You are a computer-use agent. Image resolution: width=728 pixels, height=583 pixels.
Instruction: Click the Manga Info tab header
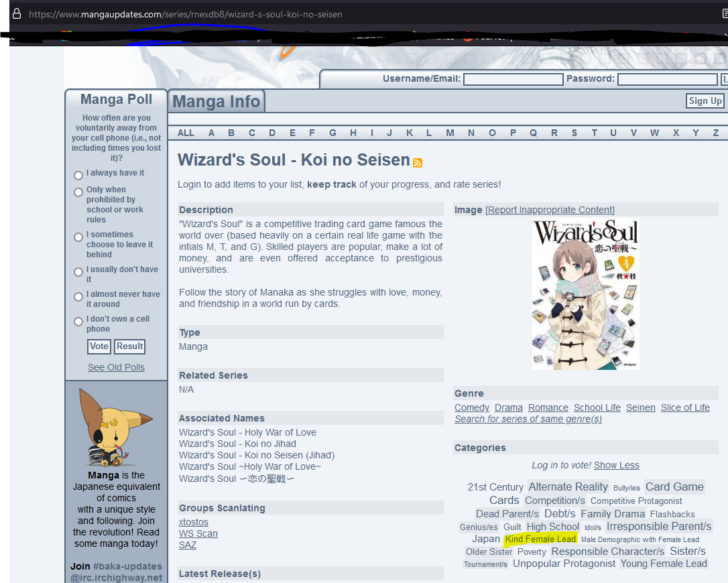[x=217, y=101]
